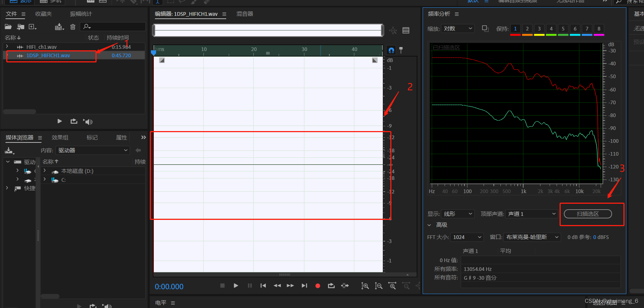Open the FFT 大小 dropdown showing 1024
The width and height of the screenshot is (644, 308).
[467, 237]
